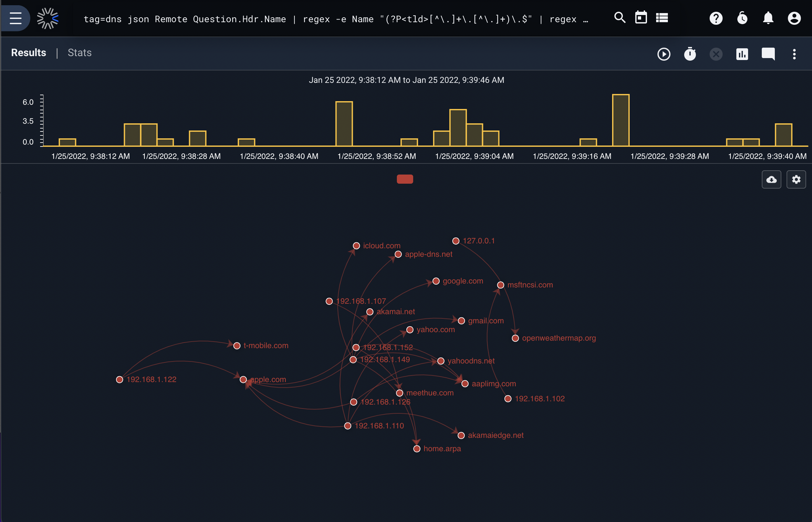The height and width of the screenshot is (522, 812).
Task: Select the 192.168.1.149 node
Action: point(353,360)
